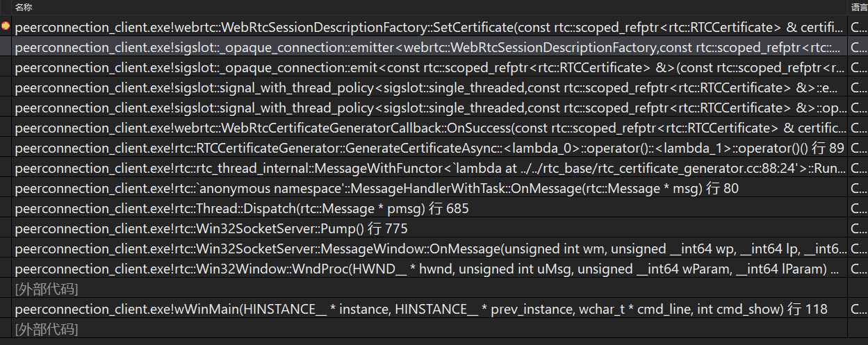Select the MessageWithFunctor Run stack frame
The image size is (868, 345).
click(430, 169)
